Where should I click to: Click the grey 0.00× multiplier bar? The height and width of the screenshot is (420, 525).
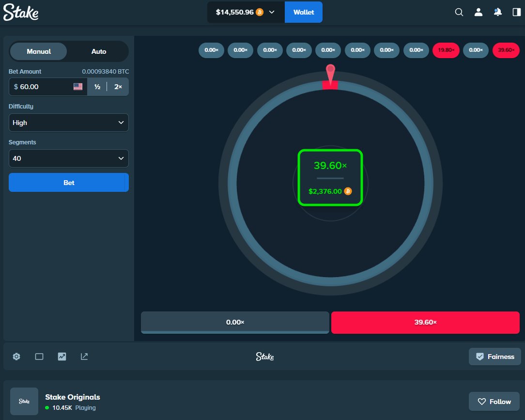235,323
